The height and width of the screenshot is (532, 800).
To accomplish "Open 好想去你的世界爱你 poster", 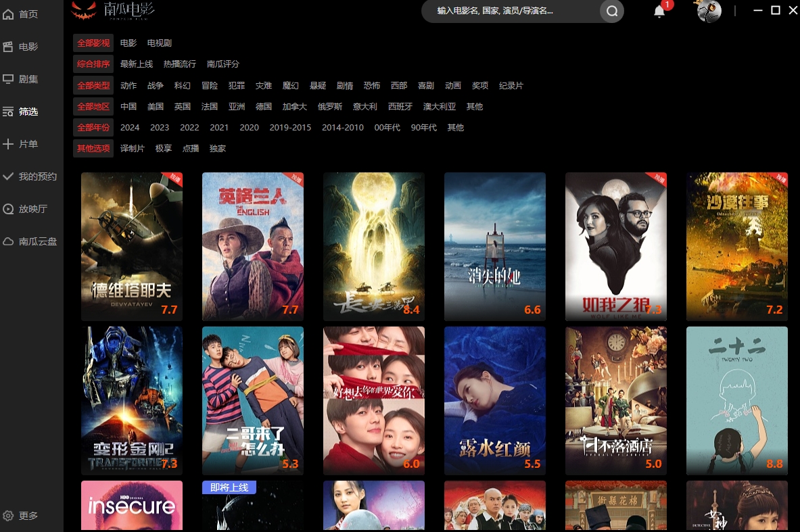I will click(374, 401).
